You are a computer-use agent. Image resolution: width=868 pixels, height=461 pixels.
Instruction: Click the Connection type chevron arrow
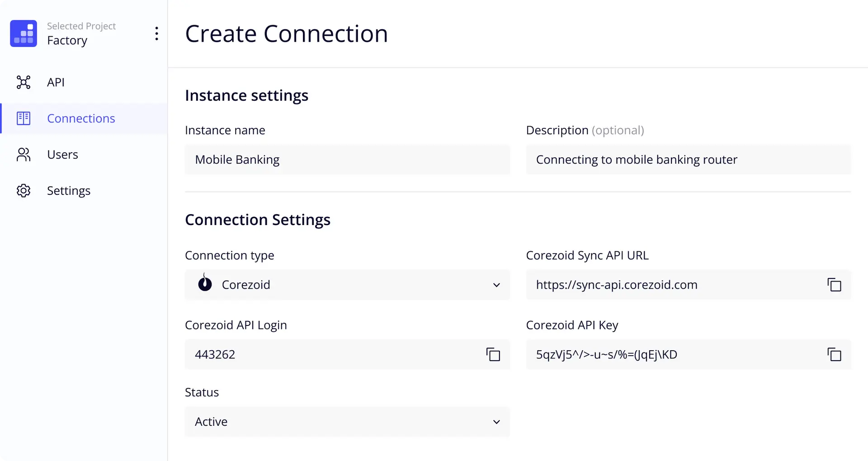(496, 285)
